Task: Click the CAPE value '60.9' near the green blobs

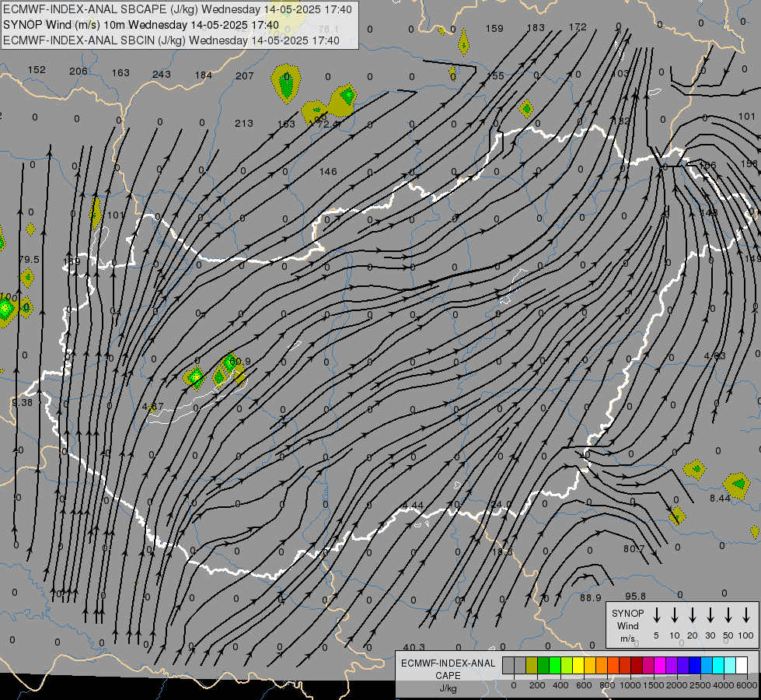Action: click(x=239, y=362)
